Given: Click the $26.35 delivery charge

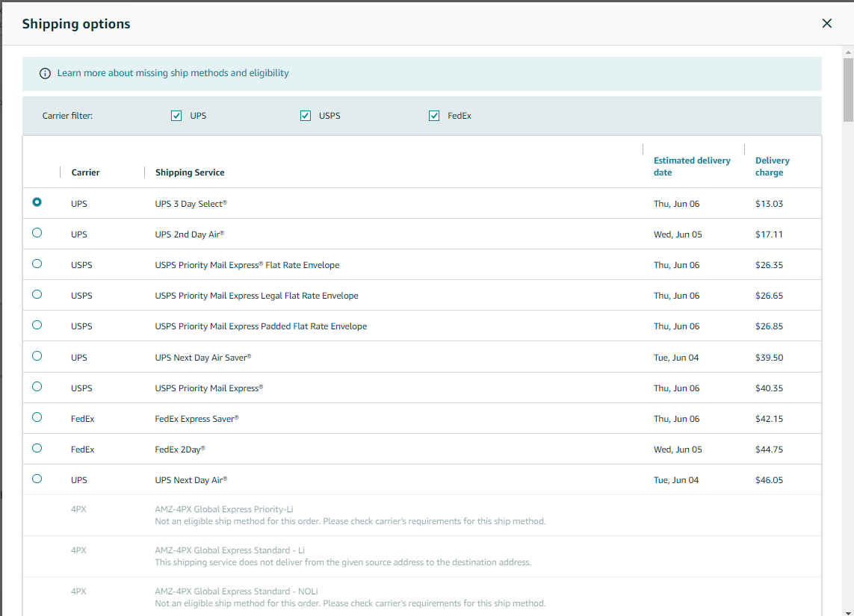Looking at the screenshot, I should click(x=769, y=266).
